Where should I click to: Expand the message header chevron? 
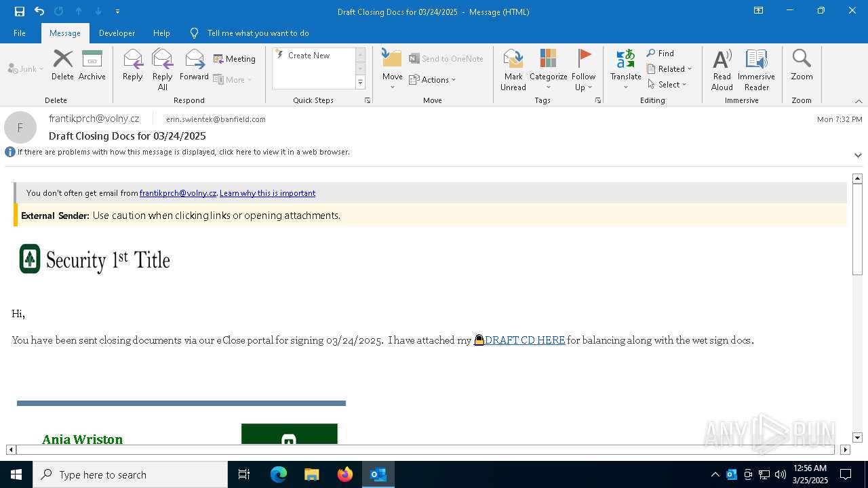tap(858, 155)
